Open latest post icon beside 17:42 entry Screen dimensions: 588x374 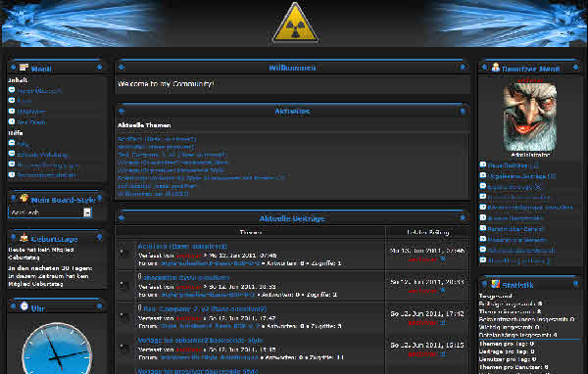click(x=443, y=323)
